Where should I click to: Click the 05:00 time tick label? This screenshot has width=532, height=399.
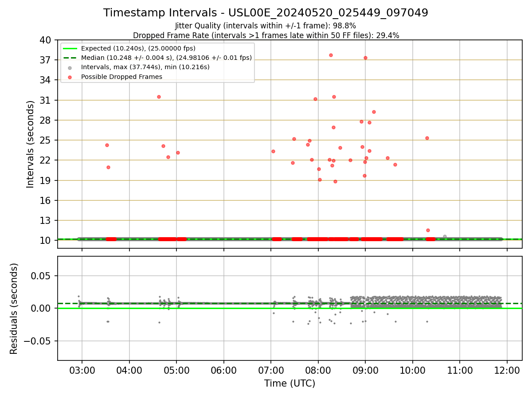pos(176,370)
